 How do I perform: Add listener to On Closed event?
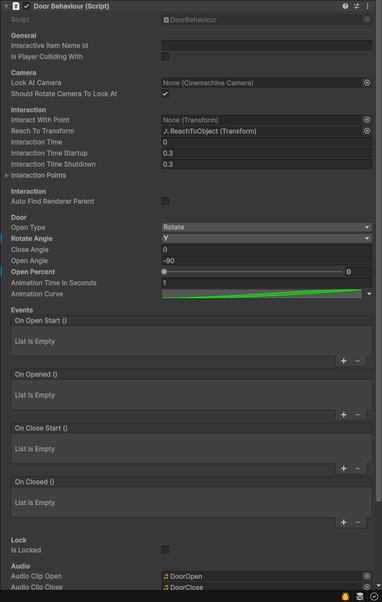[x=344, y=522]
